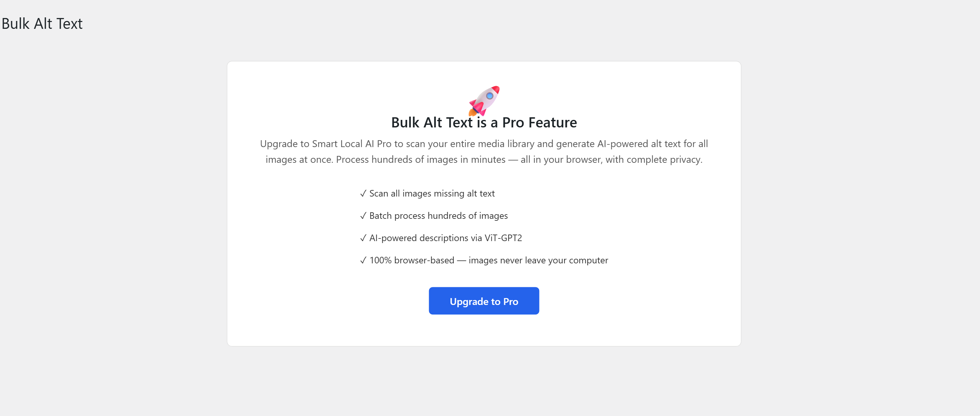Click "Smart Local AI Pro" in the description
The height and width of the screenshot is (416, 980).
pos(351,144)
